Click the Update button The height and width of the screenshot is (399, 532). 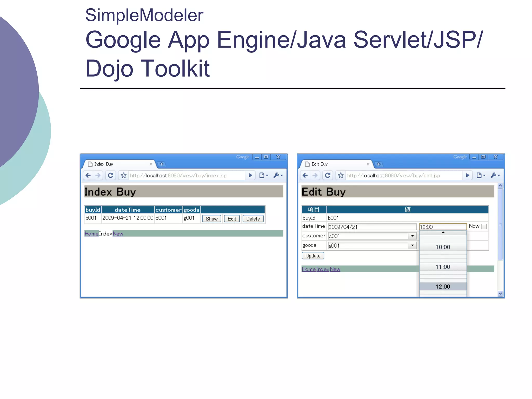point(313,256)
